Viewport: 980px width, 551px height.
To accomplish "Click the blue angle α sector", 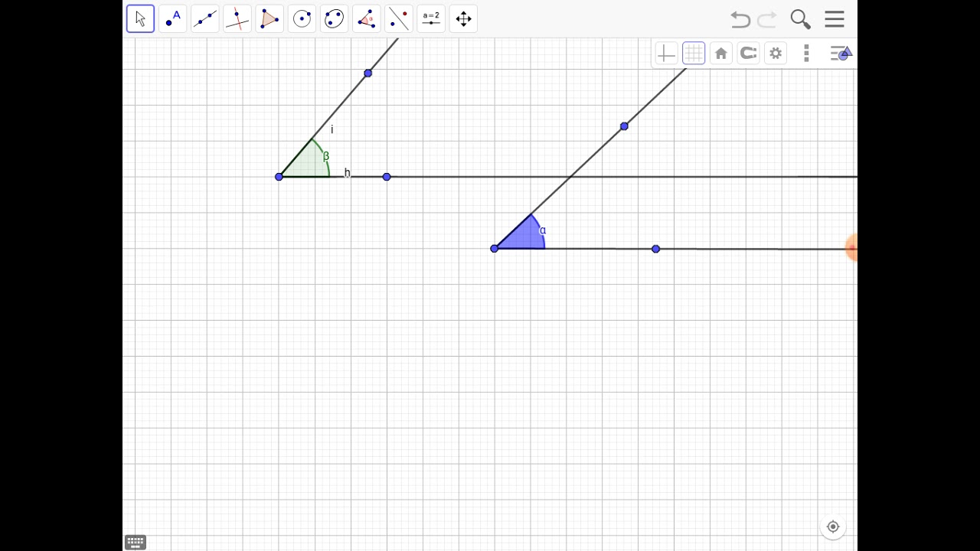I will pyautogui.click(x=523, y=236).
